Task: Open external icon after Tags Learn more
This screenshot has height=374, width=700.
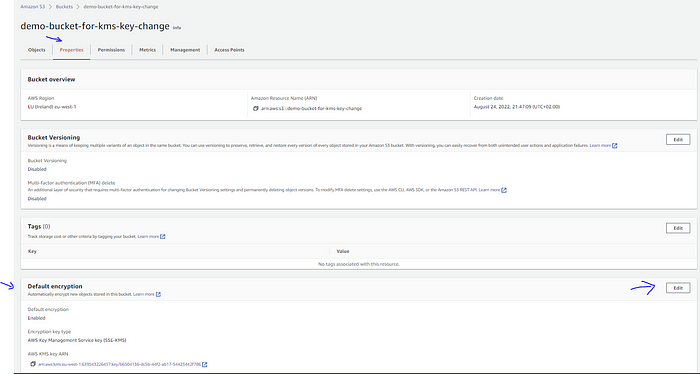Action: pyautogui.click(x=162, y=237)
